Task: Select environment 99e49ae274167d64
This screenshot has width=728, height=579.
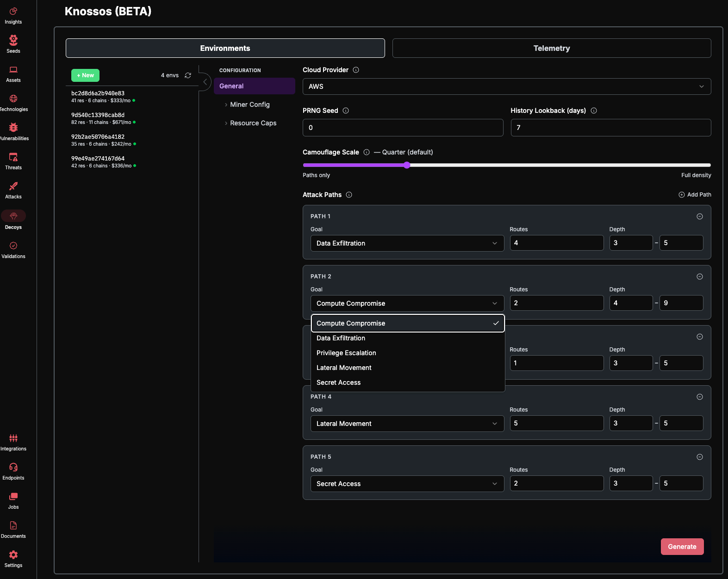Action: (x=132, y=162)
